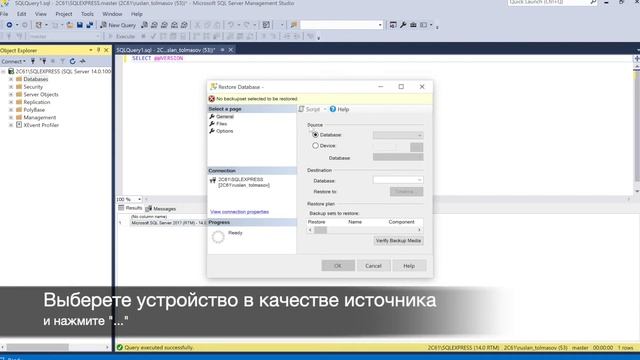Expand the PolyBase node
640x360 pixels.
(x=11, y=110)
